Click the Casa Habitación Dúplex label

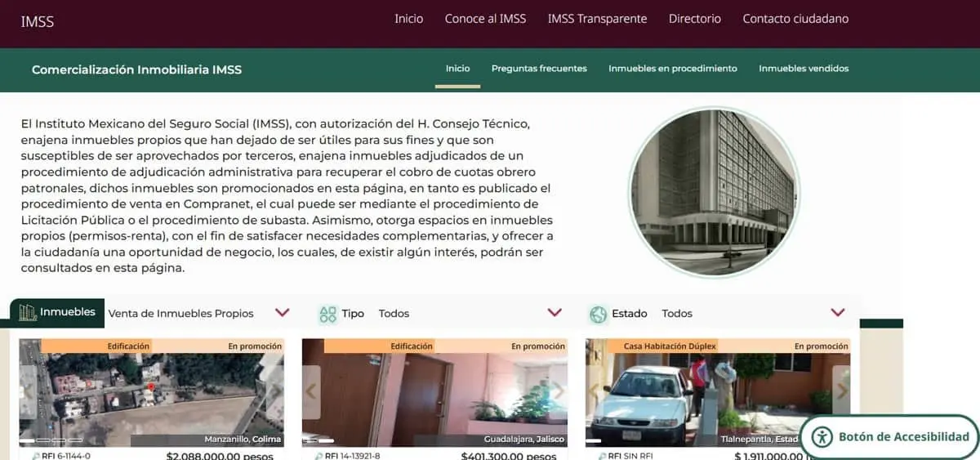coord(670,346)
